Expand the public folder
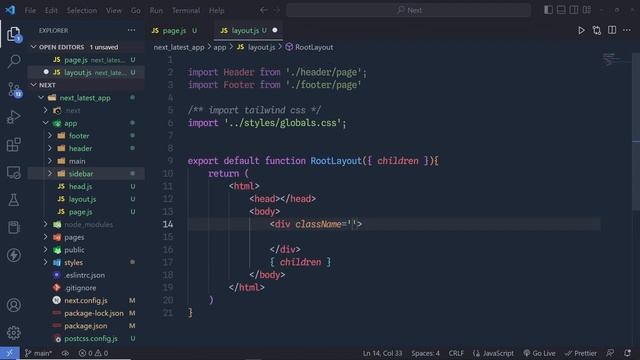This screenshot has width=640, height=360. (46, 249)
